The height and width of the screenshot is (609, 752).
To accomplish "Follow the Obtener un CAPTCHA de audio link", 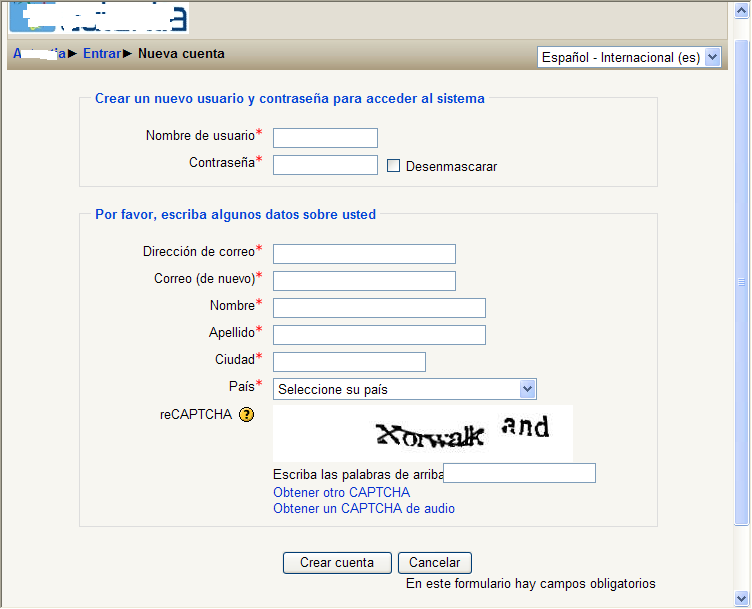I will tap(364, 508).
